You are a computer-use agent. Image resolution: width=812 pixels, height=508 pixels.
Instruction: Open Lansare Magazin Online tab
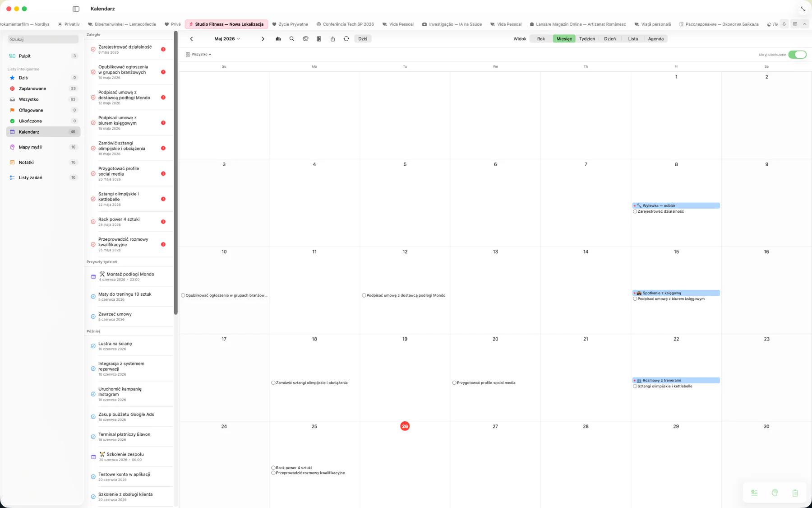[577, 24]
